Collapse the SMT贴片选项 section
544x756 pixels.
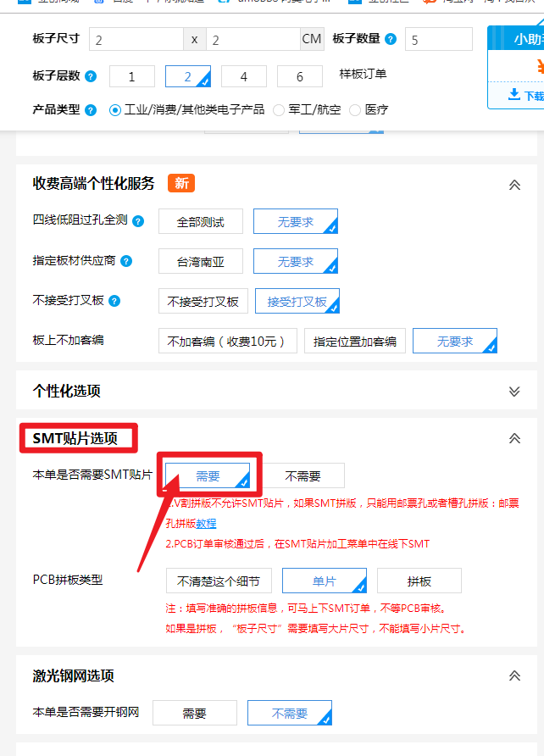point(513,438)
